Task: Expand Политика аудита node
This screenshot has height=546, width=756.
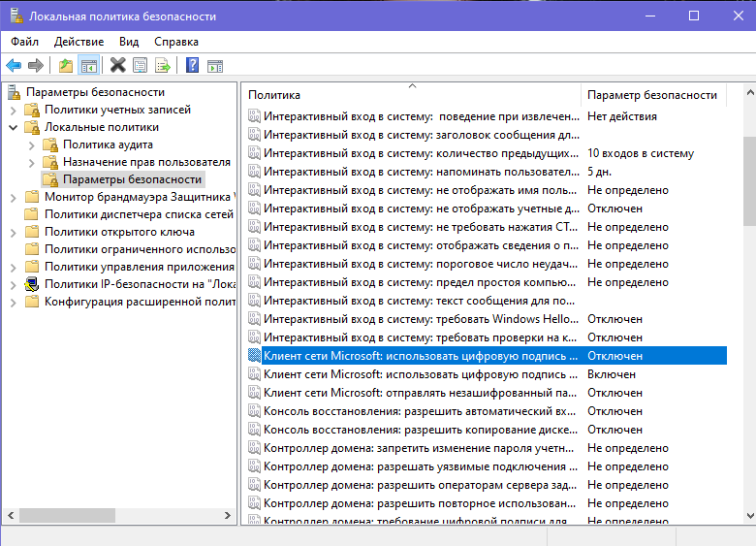Action: pos(32,145)
